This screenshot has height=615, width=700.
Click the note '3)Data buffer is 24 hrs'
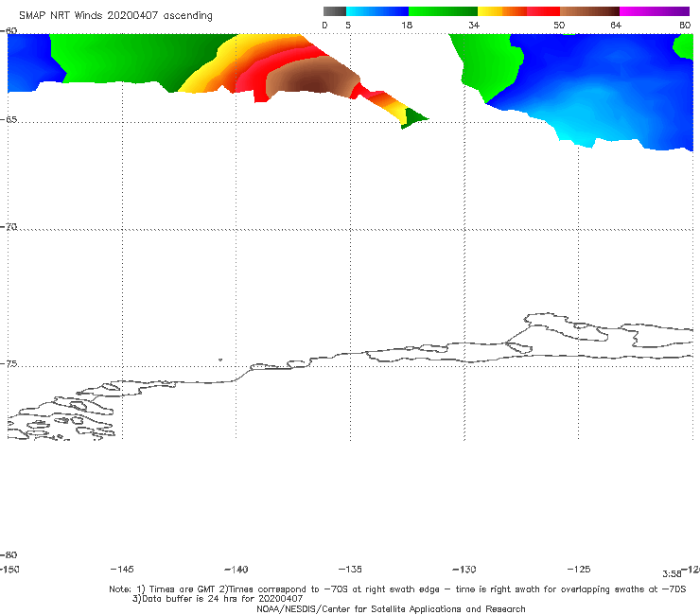click(x=218, y=599)
